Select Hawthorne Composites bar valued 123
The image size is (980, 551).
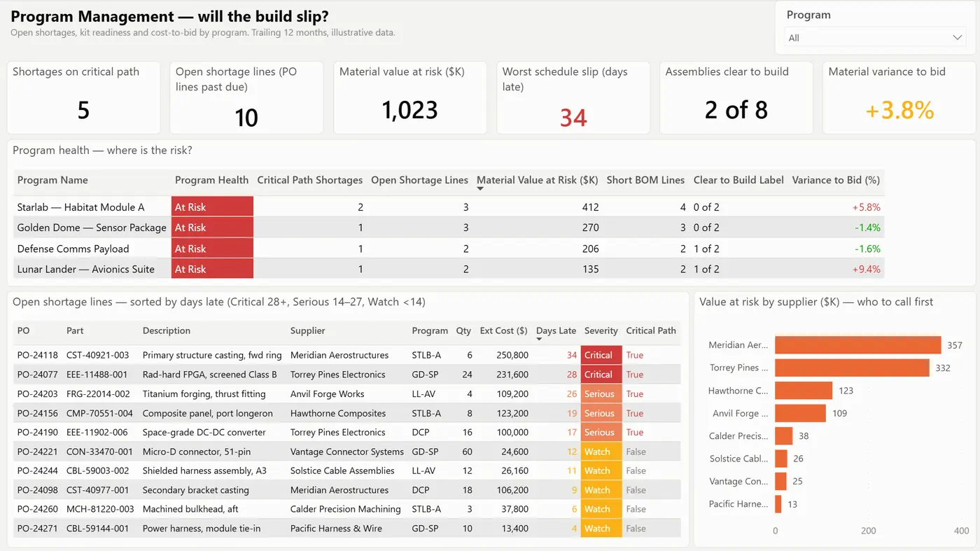(804, 391)
